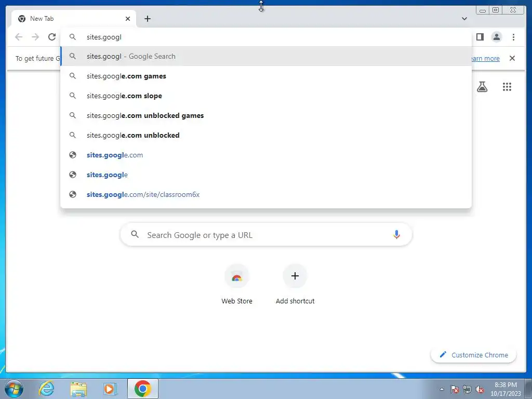Open the profile avatar menu
Screen dimensions: 532x399
[496, 37]
